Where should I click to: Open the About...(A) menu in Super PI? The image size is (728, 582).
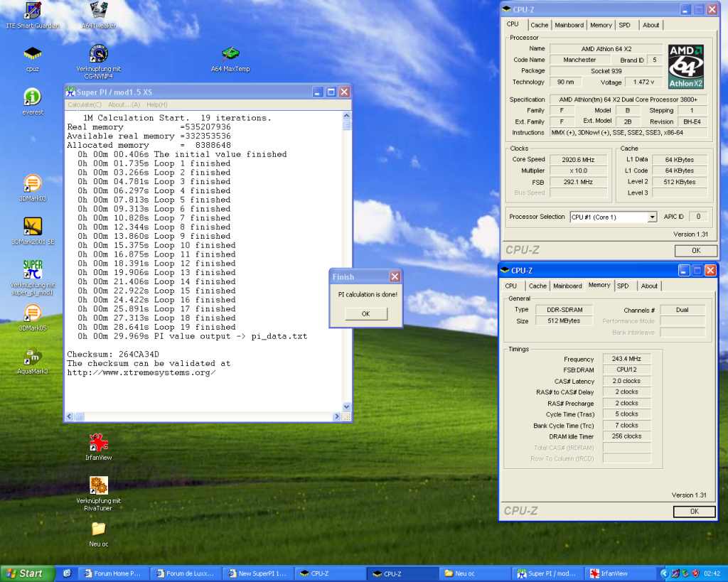coord(124,105)
